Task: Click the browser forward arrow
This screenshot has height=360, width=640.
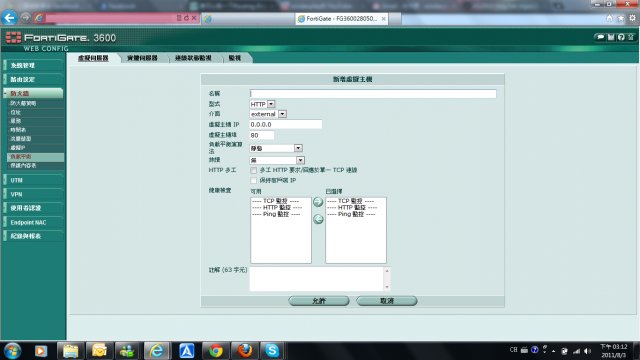Action: click(25, 18)
